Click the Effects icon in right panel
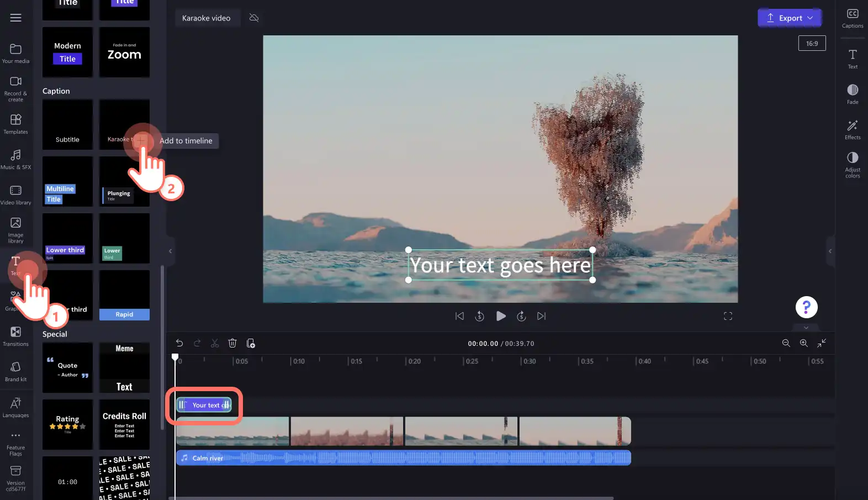Image resolution: width=868 pixels, height=500 pixels. pos(853,130)
